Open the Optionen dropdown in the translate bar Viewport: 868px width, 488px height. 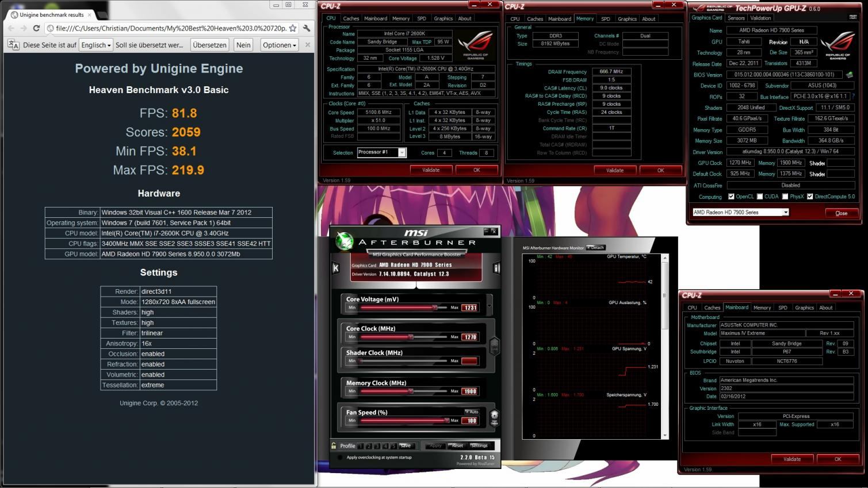pyautogui.click(x=280, y=45)
